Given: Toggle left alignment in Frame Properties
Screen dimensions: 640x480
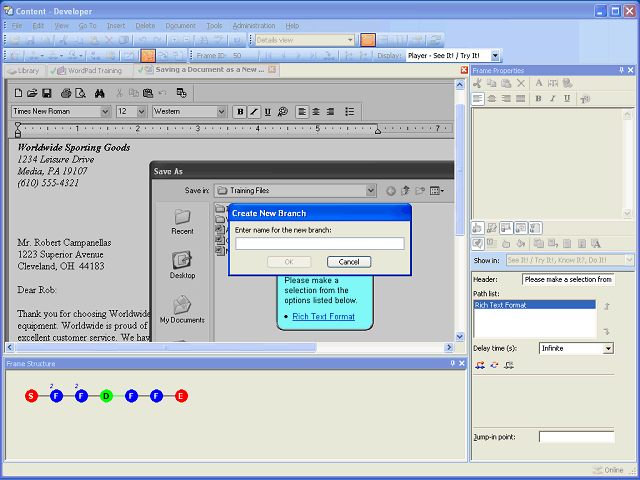Looking at the screenshot, I should pos(478,99).
